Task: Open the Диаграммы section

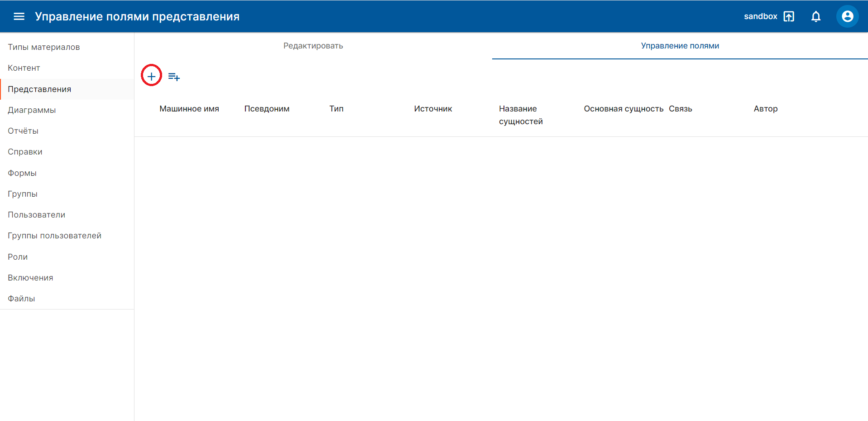Action: (x=32, y=110)
